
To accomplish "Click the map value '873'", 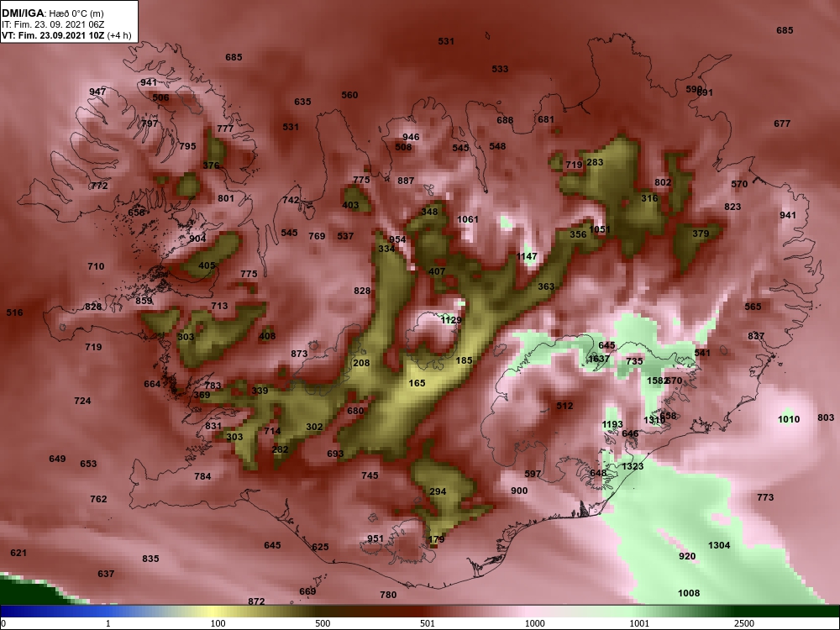I will click(x=300, y=354).
